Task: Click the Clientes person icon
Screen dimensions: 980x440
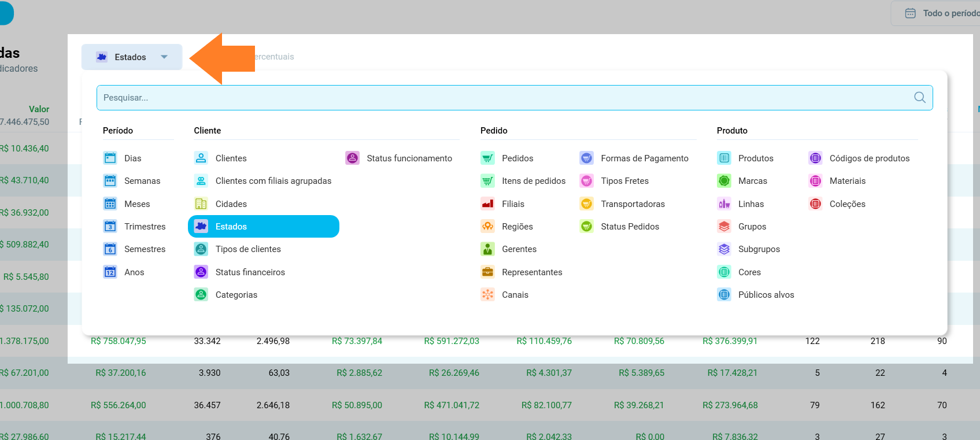Action: (201, 158)
